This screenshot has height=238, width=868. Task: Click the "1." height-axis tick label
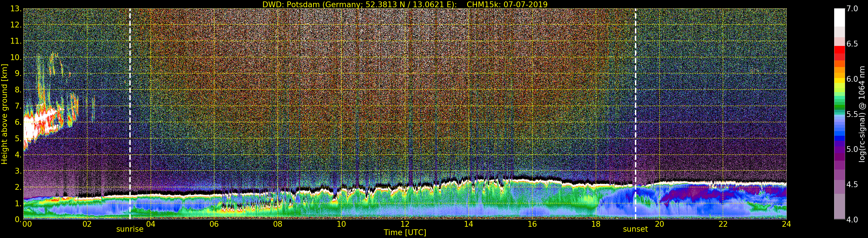pos(18,204)
